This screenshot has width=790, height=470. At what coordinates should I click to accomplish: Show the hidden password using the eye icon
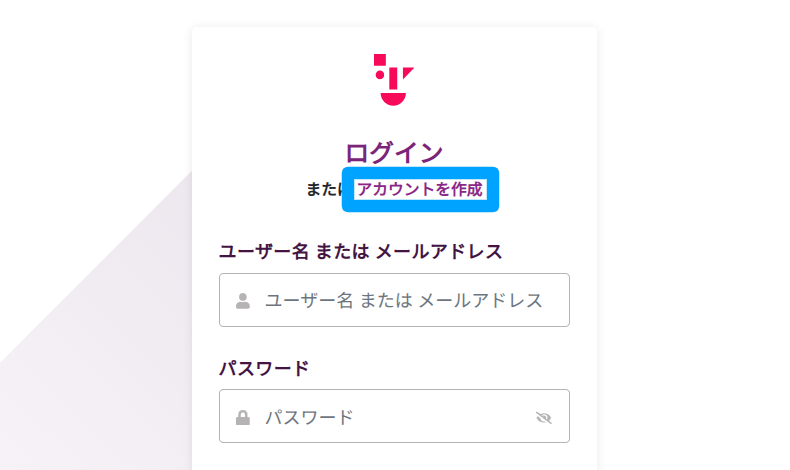(x=543, y=417)
